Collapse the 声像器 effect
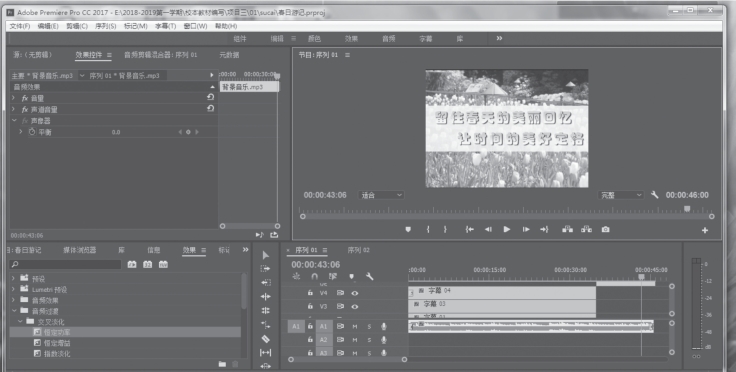The image size is (736, 372). pyautogui.click(x=14, y=121)
